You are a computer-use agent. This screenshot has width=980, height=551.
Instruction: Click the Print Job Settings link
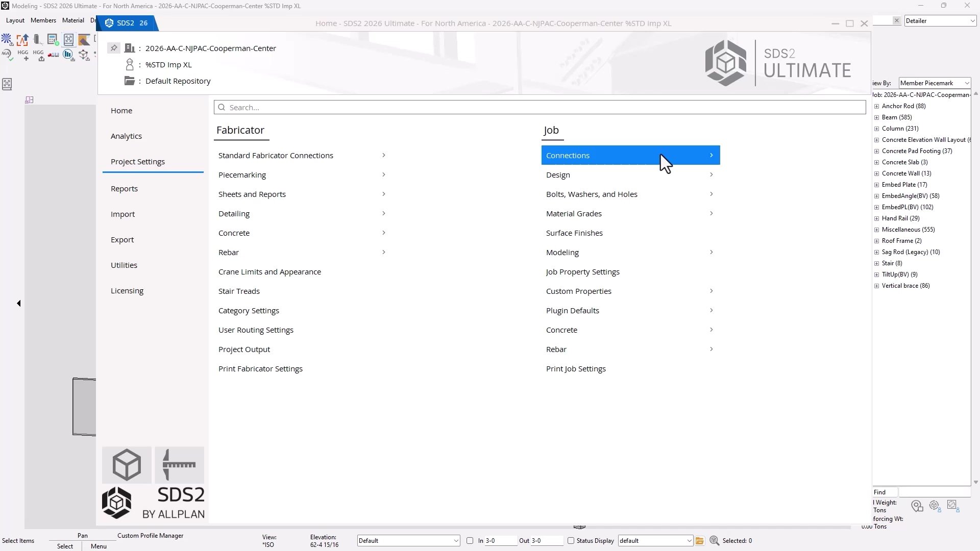point(576,368)
